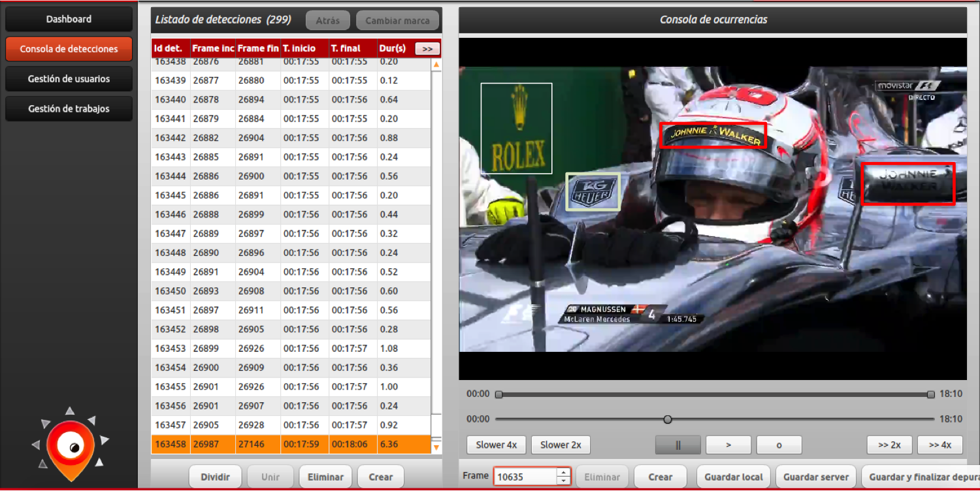The width and height of the screenshot is (980, 491).
Task: Speed up playback with >> 2x
Action: click(889, 445)
